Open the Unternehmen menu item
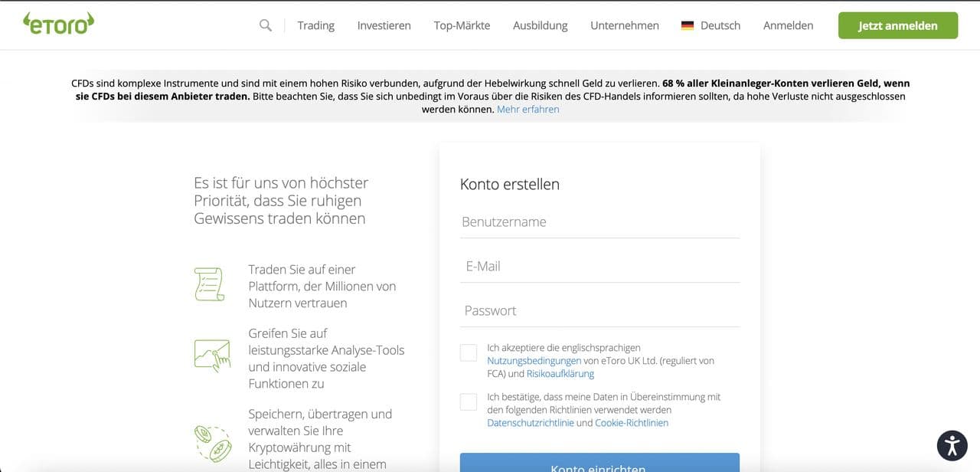 click(624, 25)
